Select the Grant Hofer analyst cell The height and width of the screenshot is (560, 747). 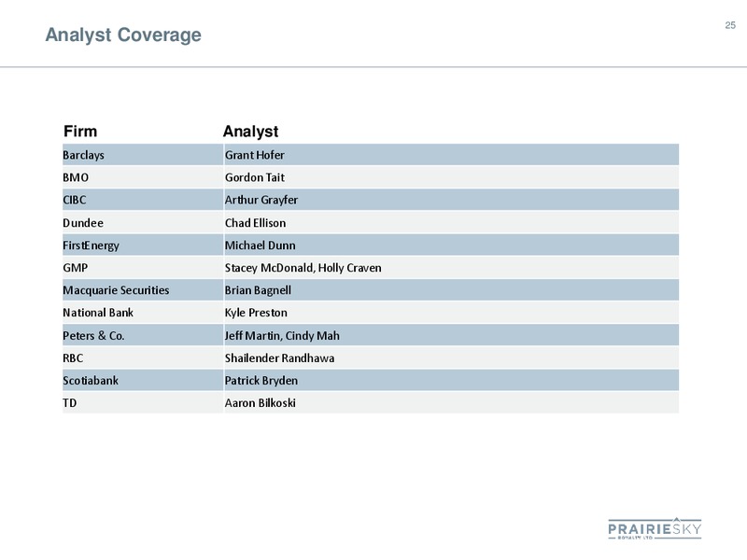pyautogui.click(x=451, y=155)
